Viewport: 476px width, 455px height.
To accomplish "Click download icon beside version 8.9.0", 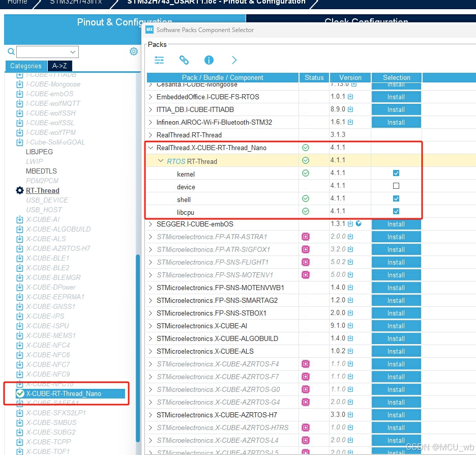I will (x=350, y=109).
